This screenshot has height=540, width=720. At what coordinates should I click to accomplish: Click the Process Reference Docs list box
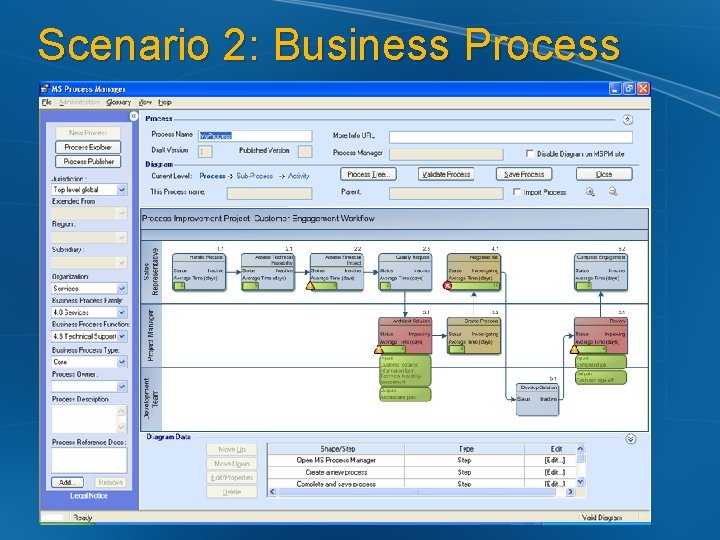point(89,461)
